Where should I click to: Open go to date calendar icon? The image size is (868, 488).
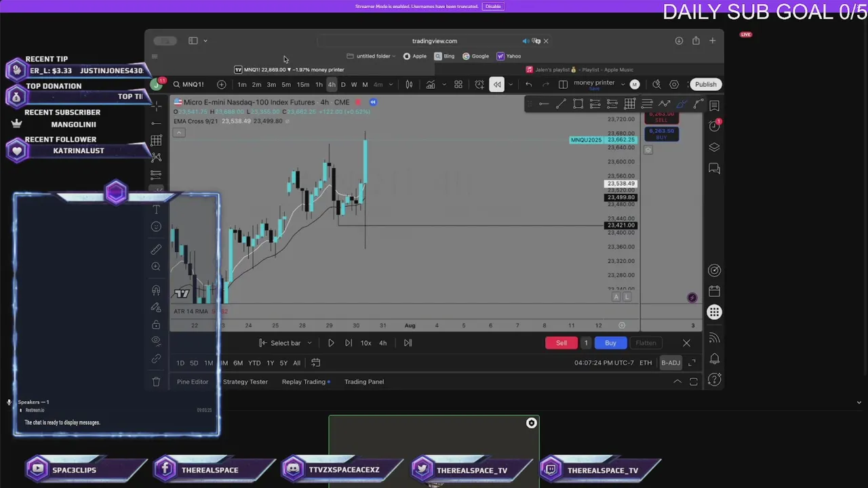[315, 363]
